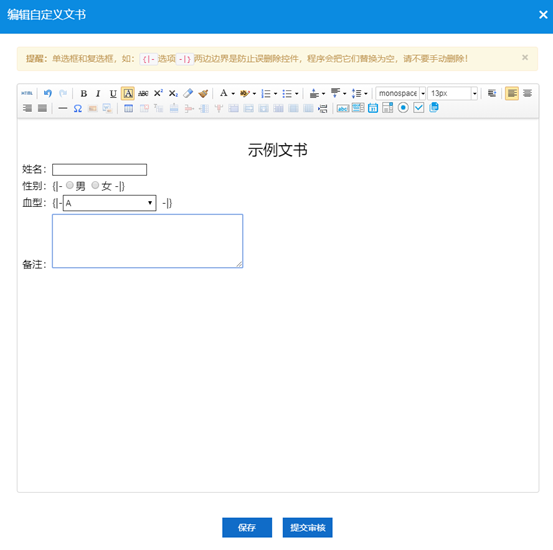
Task: Select the 男 radio button
Action: click(69, 185)
